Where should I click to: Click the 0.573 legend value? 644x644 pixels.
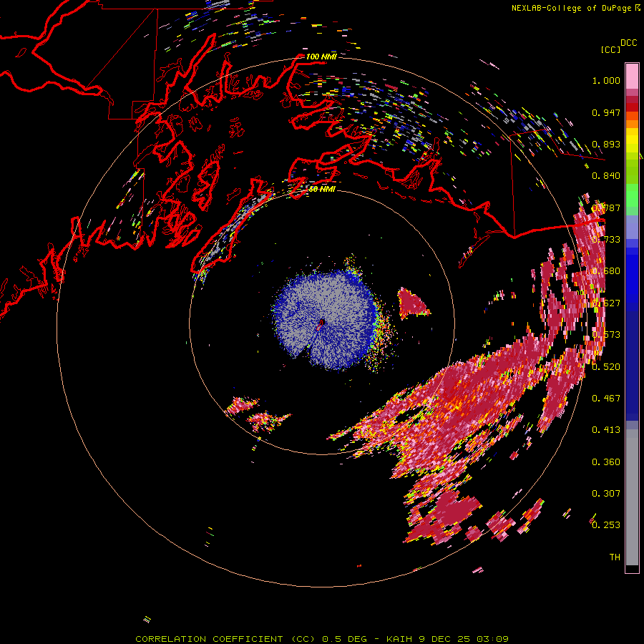tap(606, 335)
